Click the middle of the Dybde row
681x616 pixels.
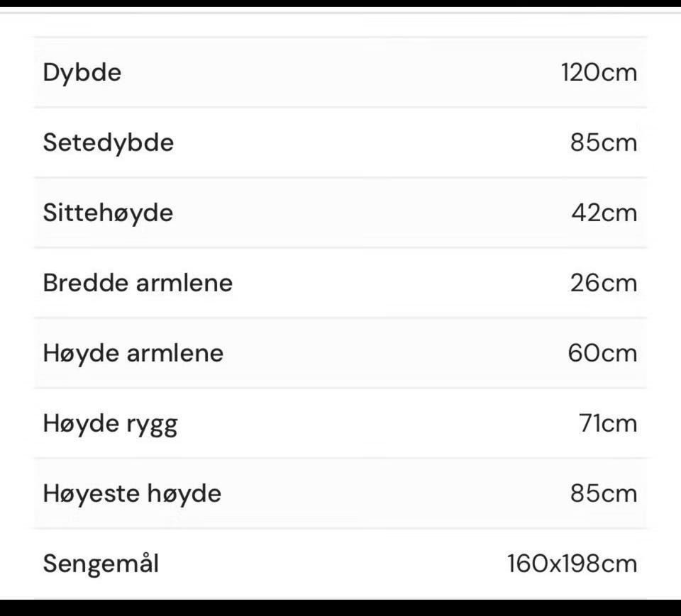click(x=340, y=72)
